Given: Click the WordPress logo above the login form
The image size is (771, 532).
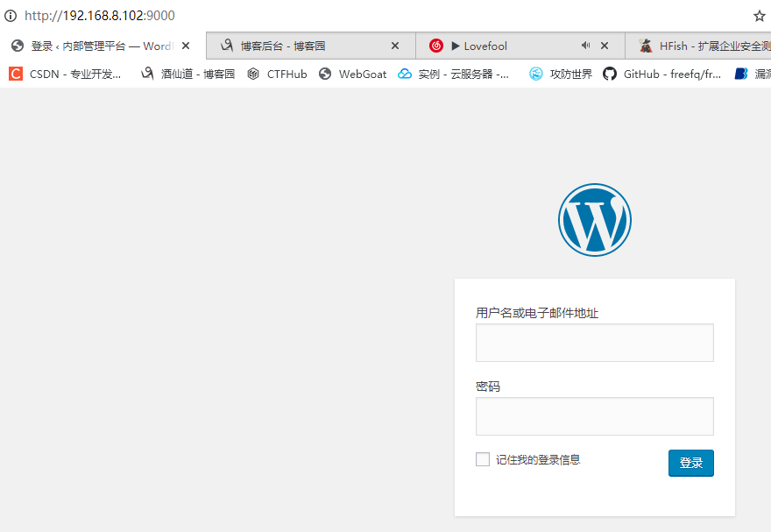Looking at the screenshot, I should (595, 220).
